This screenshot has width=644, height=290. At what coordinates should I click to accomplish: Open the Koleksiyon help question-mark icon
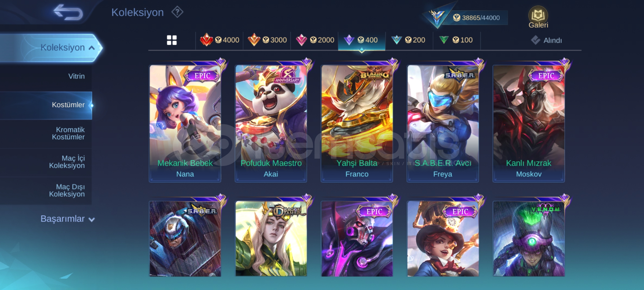click(177, 12)
